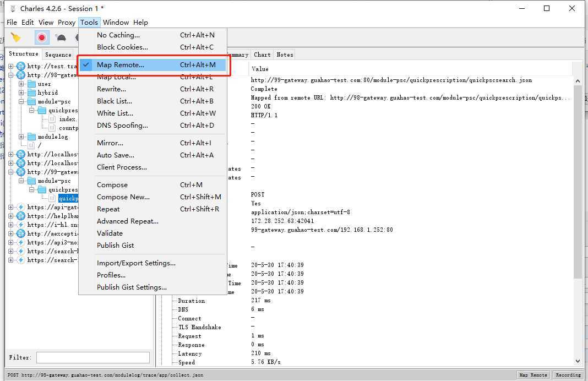The image size is (588, 381).
Task: Expand the user folder node
Action: click(x=21, y=84)
